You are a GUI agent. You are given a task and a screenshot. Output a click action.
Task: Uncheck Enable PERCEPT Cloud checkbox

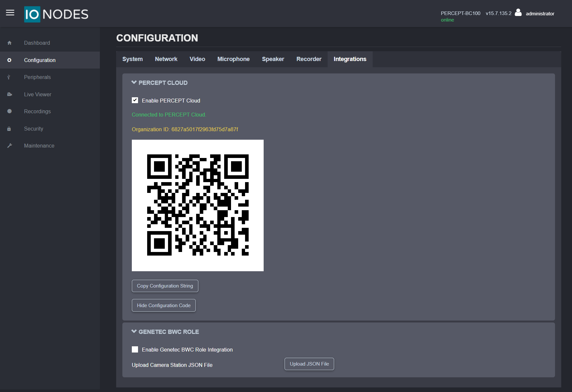[x=135, y=100]
